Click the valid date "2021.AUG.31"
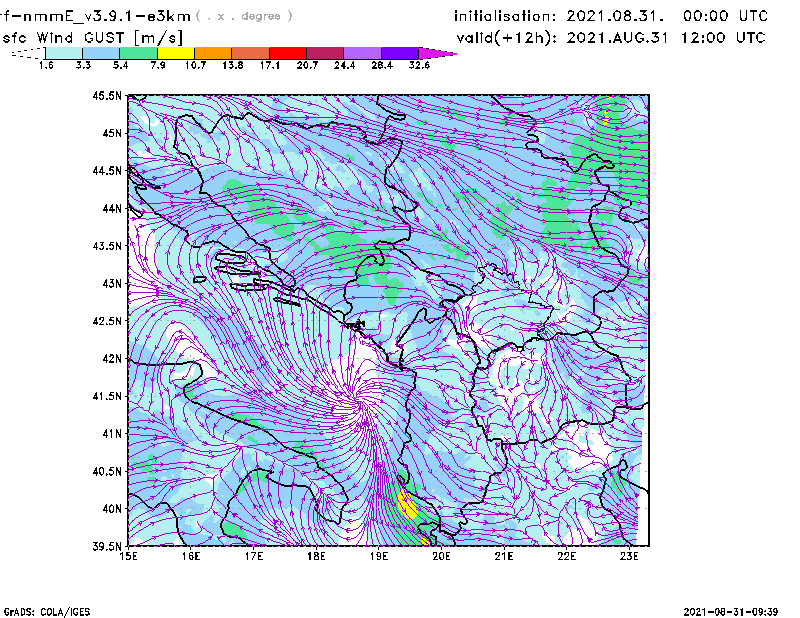 tap(617, 38)
